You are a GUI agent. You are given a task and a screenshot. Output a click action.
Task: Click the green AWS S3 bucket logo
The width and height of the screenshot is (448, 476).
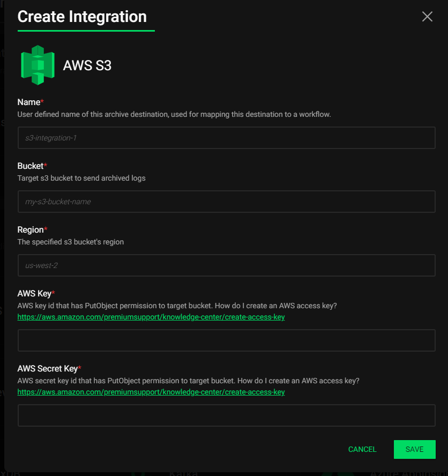38,65
